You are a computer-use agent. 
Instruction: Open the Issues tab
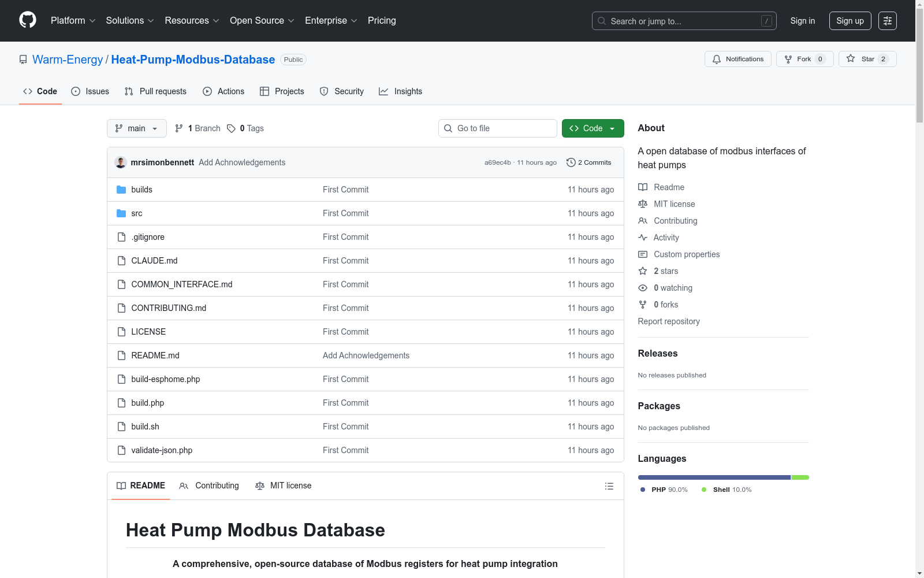pyautogui.click(x=90, y=91)
